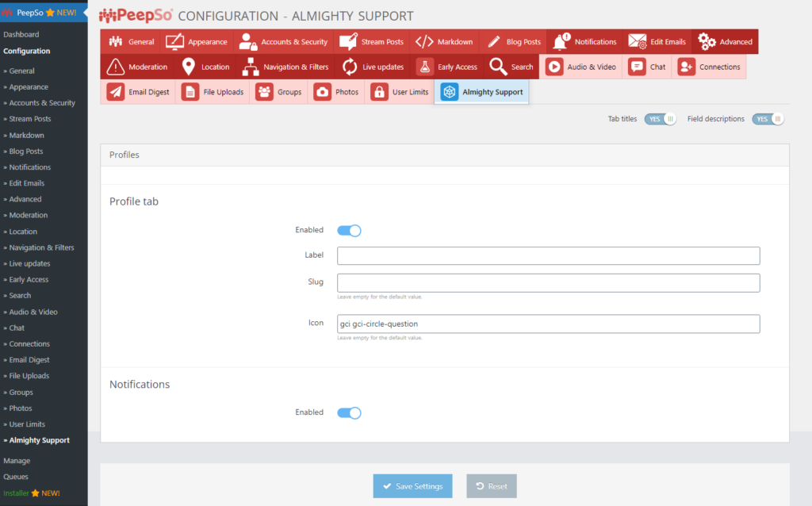Toggle the Tab titles YES switch
The height and width of the screenshot is (506, 812).
point(660,118)
